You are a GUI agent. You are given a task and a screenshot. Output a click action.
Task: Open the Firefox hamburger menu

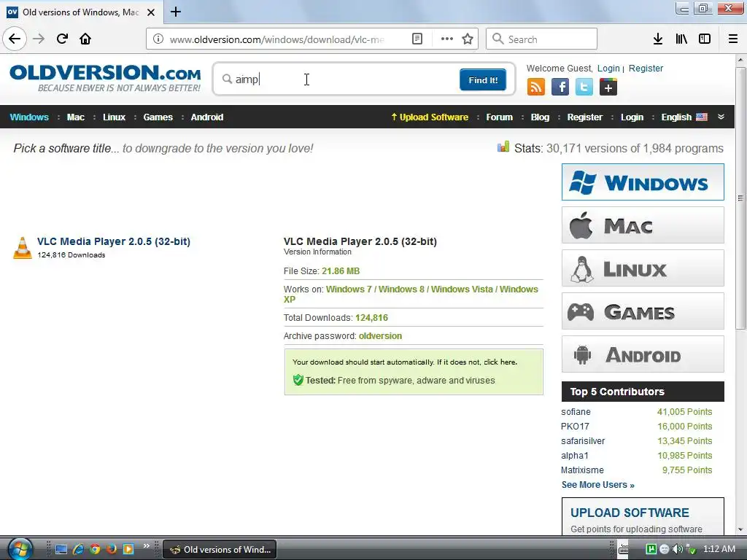(733, 39)
